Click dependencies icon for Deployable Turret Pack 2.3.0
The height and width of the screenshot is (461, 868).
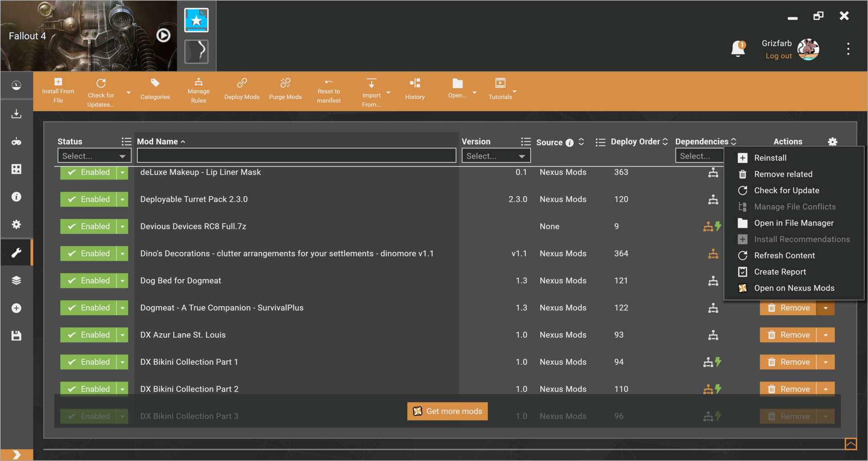click(713, 199)
